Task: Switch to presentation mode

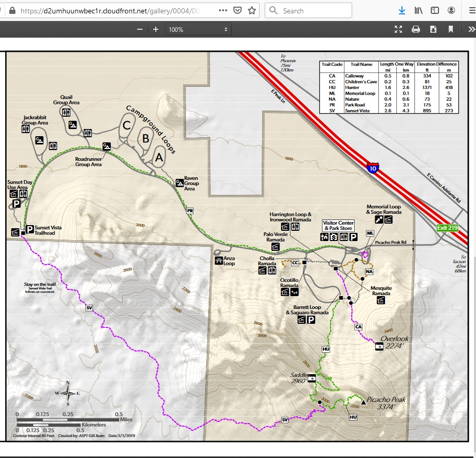Action: [398, 30]
